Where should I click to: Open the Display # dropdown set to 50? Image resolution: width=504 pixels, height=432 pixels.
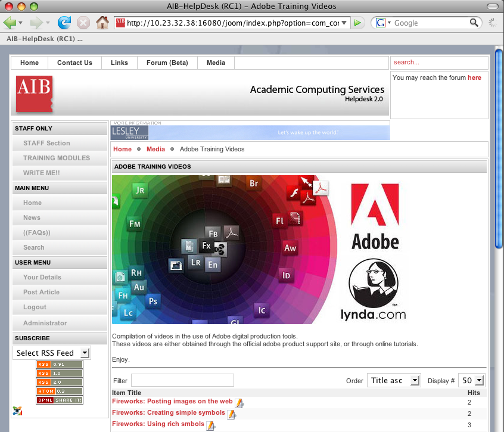[471, 381]
